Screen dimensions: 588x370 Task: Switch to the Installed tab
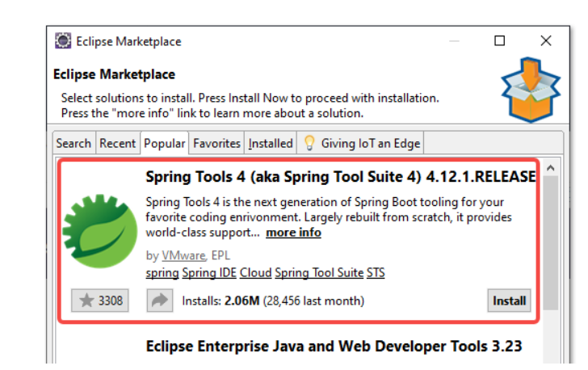pos(271,143)
